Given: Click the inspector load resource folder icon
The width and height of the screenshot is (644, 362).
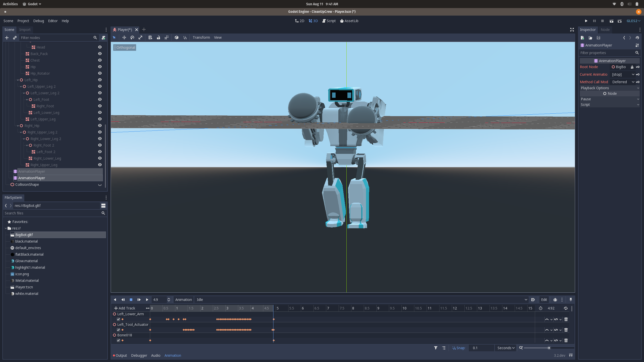Looking at the screenshot, I should click(x=590, y=38).
